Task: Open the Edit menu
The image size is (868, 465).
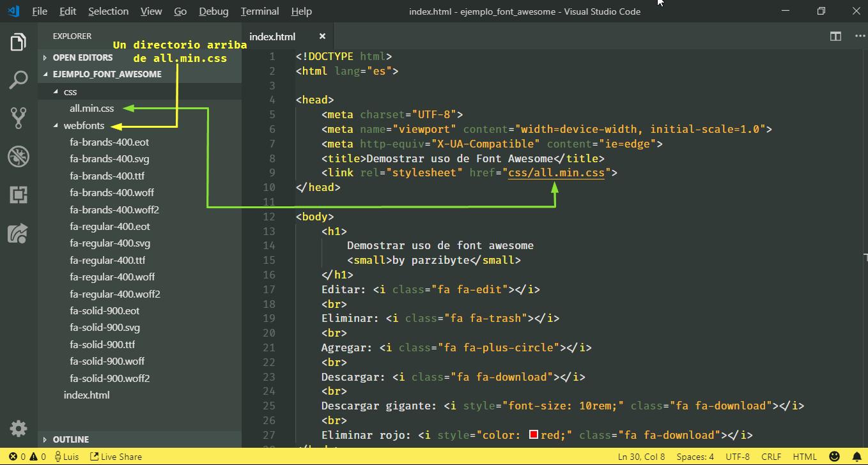Action: pos(67,11)
